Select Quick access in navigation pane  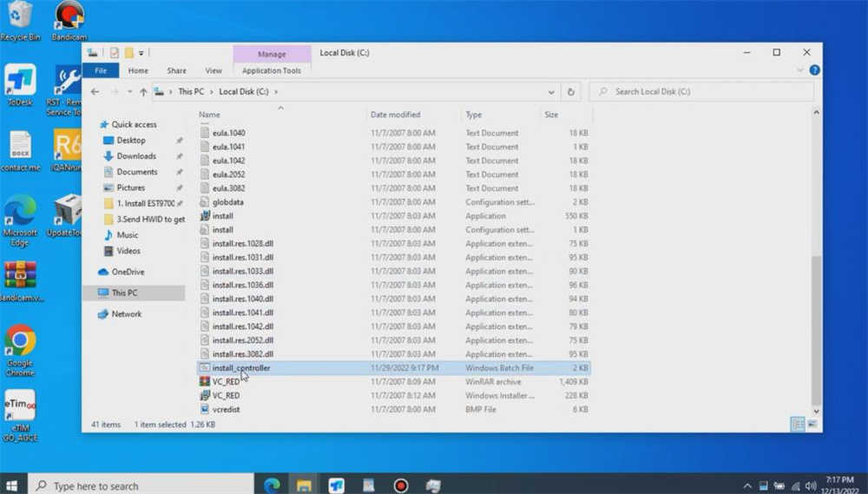tap(134, 125)
